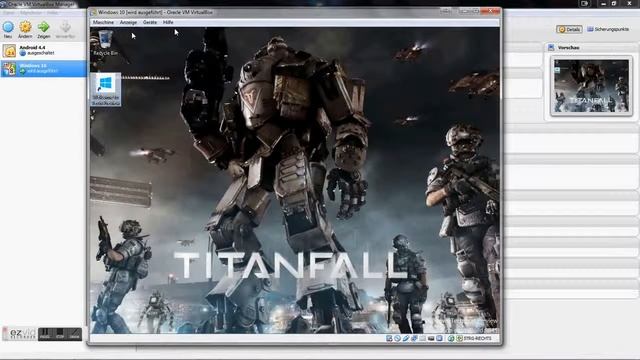This screenshot has height=360, width=640.
Task: Click the Vorschau panel header
Action: (591, 47)
